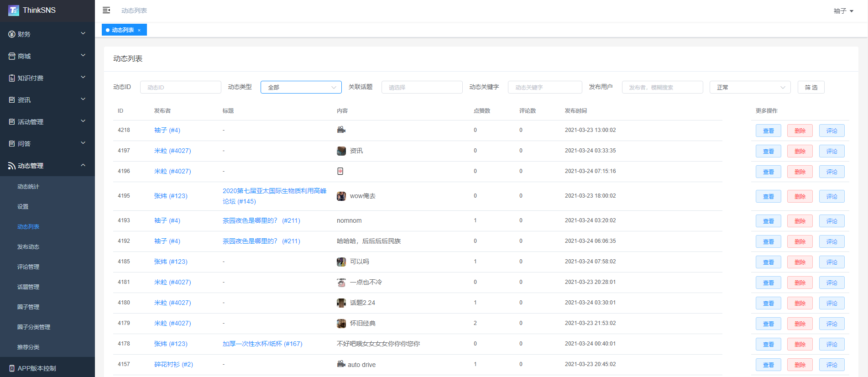This screenshot has width=868, height=377.
Task: Click the thumbnail next to 怀旧经典
Action: [x=341, y=323]
